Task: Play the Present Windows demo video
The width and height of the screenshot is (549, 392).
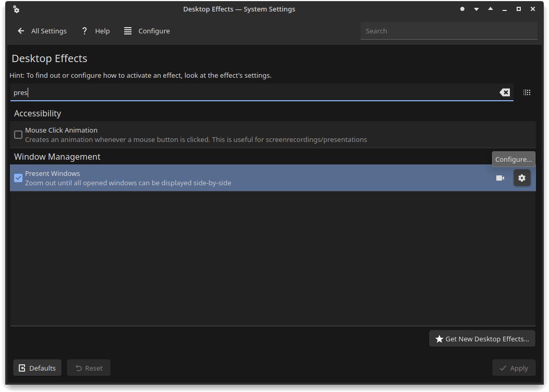Action: 500,178
